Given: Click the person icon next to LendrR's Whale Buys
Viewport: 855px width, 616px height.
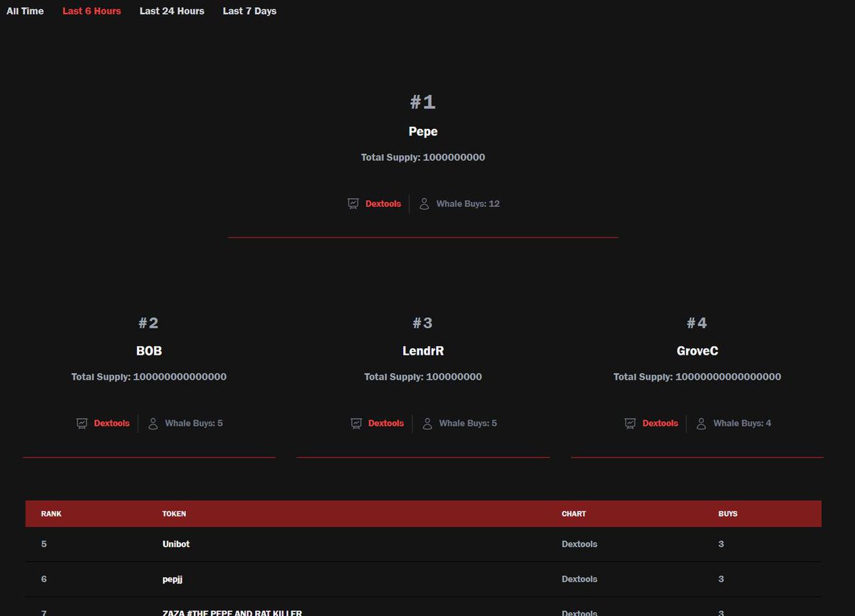Looking at the screenshot, I should click(427, 423).
